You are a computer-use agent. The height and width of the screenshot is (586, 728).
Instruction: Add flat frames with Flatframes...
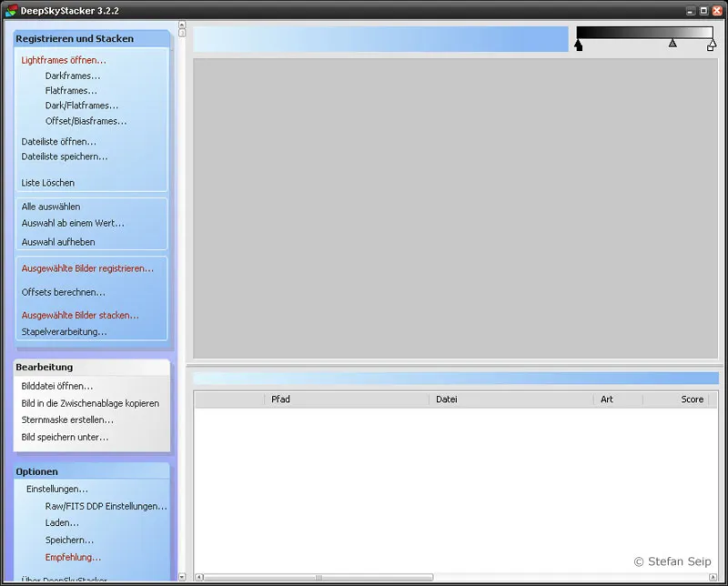(71, 91)
